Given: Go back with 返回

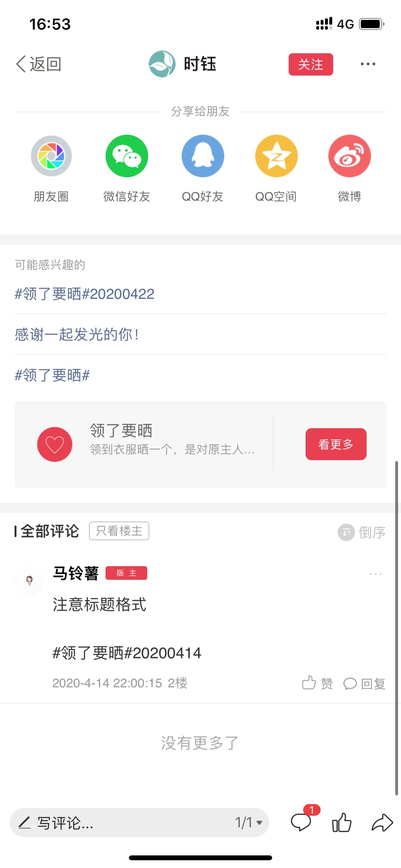Looking at the screenshot, I should coord(39,64).
